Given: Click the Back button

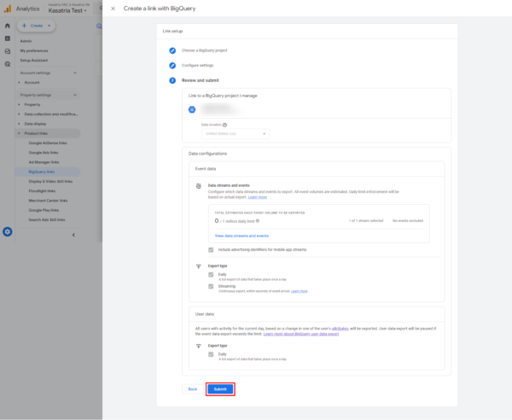Looking at the screenshot, I should pyautogui.click(x=193, y=389).
